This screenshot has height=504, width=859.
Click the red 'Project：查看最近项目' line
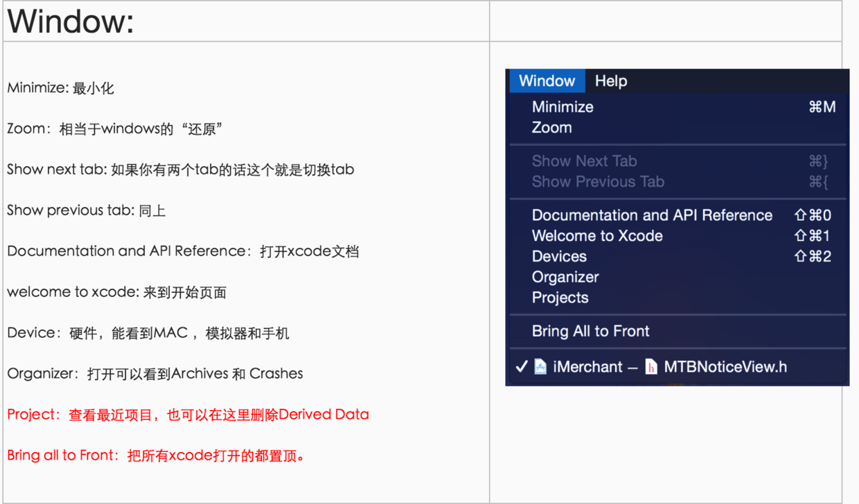(188, 415)
